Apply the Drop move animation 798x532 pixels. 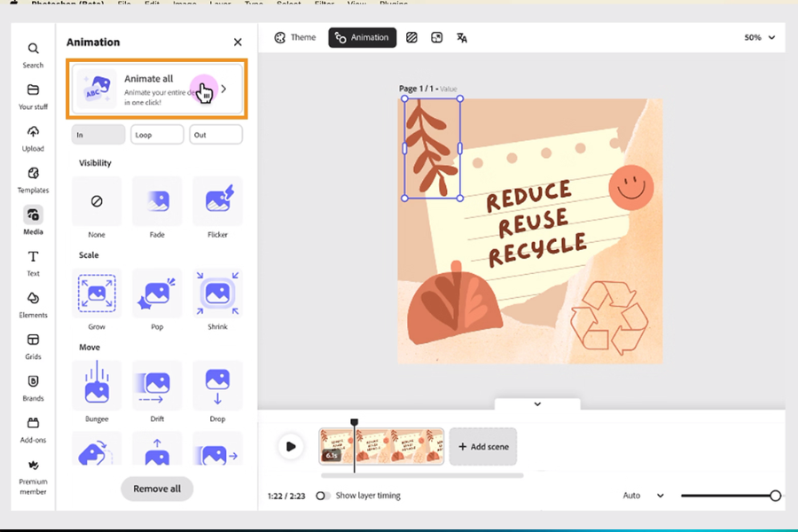point(217,386)
